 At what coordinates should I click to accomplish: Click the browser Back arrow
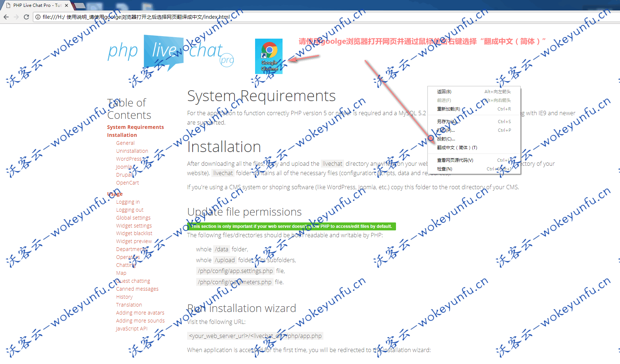point(6,17)
